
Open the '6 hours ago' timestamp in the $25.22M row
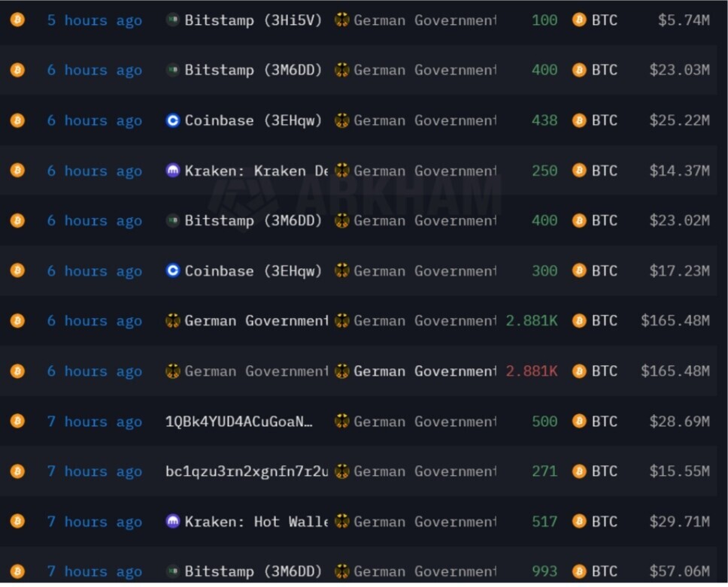pyautogui.click(x=95, y=121)
